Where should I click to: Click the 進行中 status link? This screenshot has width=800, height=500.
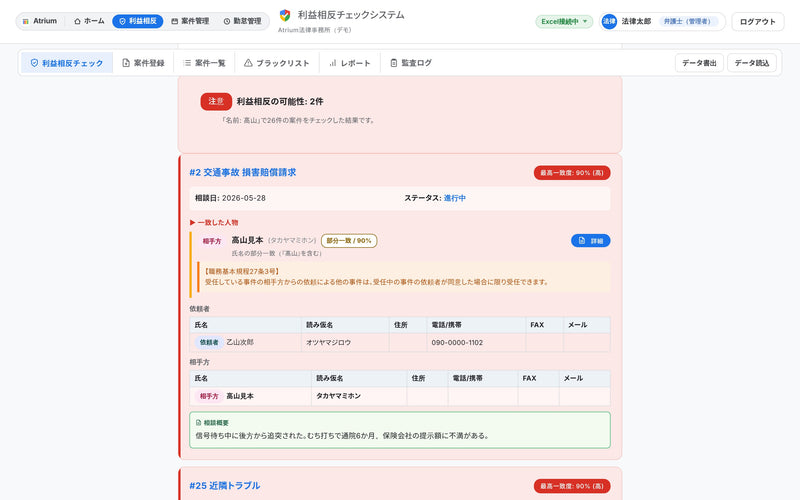(455, 198)
